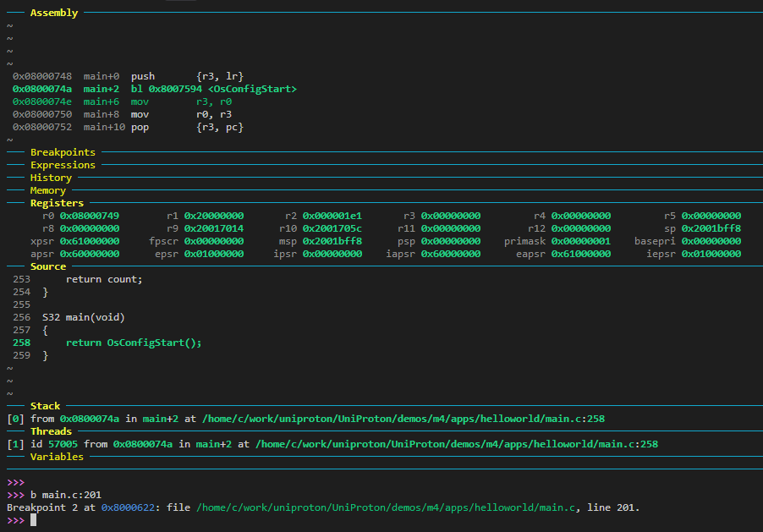Click the 'b main.c:201' command line
Viewport: 763px width, 532px height.
[x=66, y=495]
